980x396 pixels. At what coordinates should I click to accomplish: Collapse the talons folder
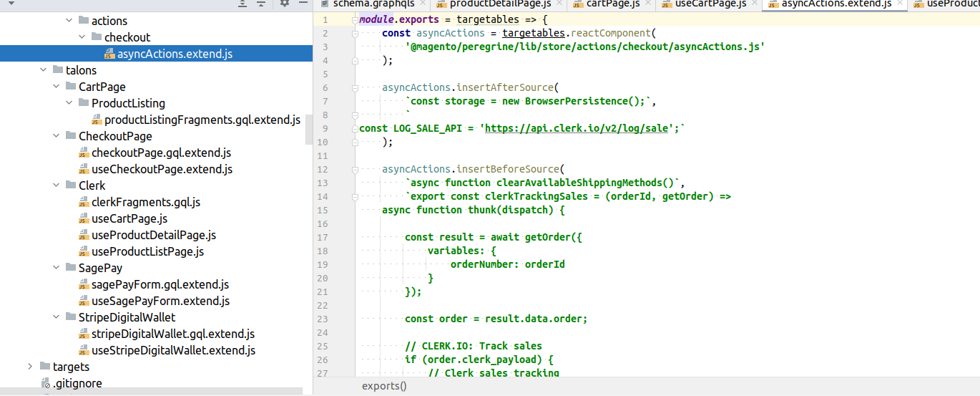click(x=43, y=70)
